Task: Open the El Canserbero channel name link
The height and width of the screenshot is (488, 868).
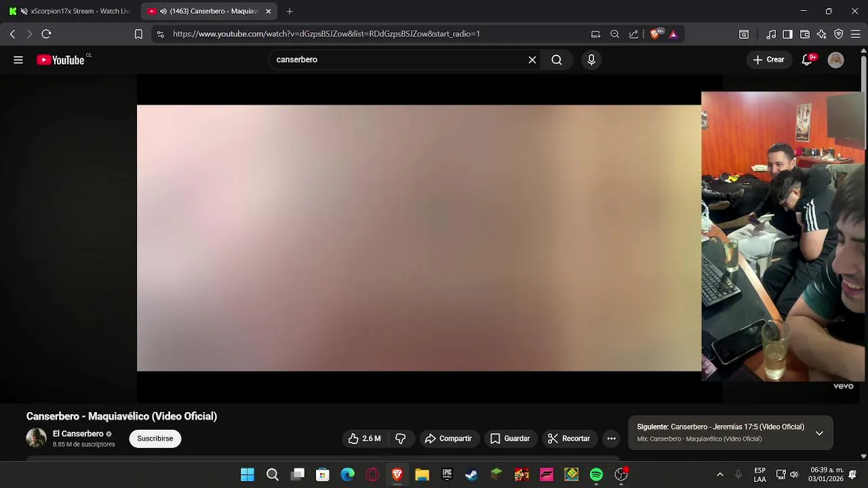Action: [78, 434]
